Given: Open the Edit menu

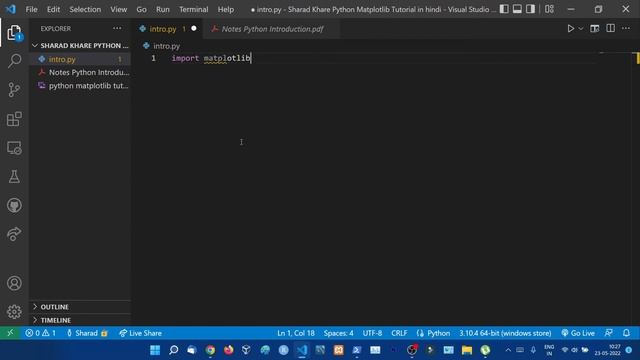Looking at the screenshot, I should 53,9.
